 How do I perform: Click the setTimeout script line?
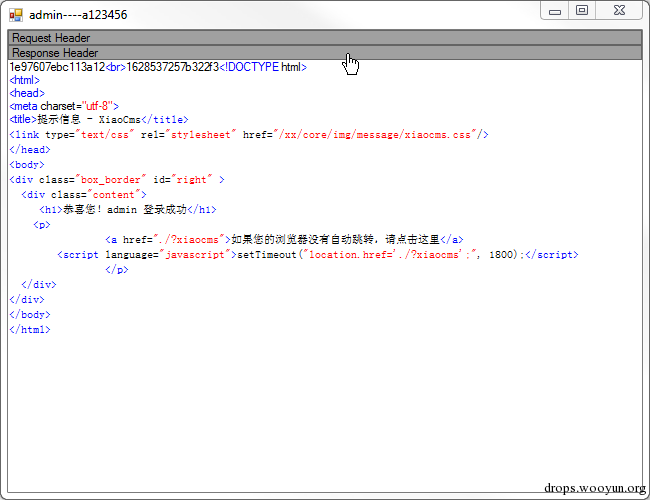[318, 255]
